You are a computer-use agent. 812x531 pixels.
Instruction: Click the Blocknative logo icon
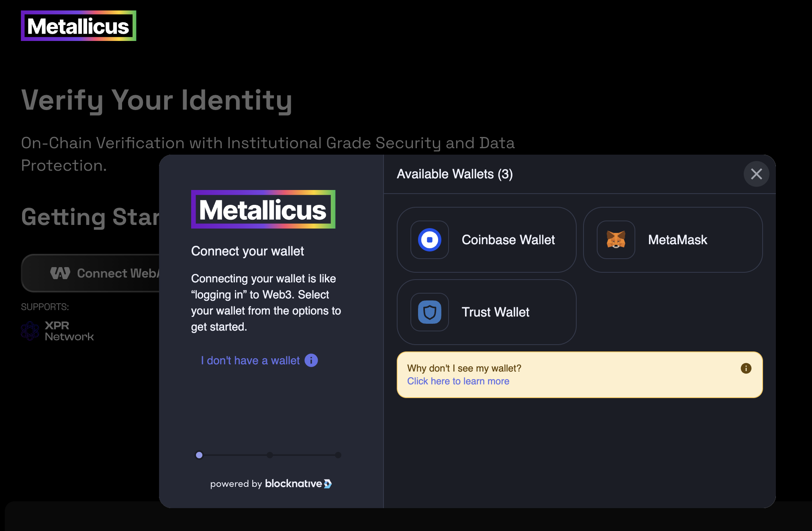[328, 484]
